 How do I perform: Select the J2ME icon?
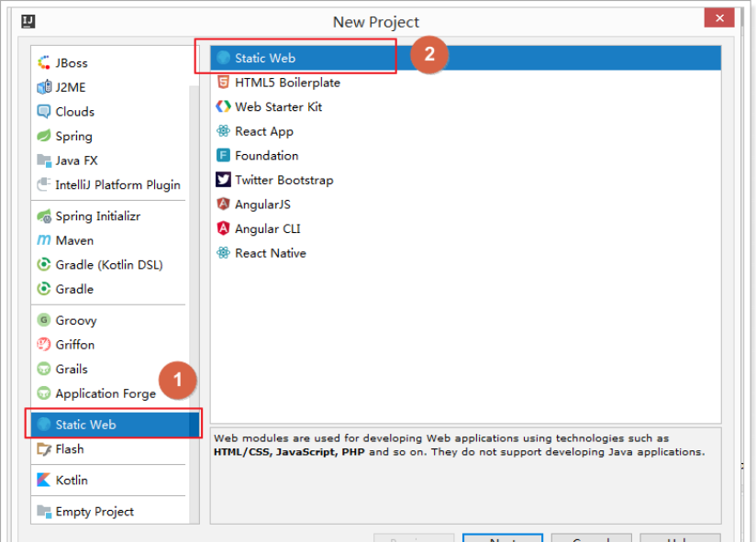tap(44, 87)
